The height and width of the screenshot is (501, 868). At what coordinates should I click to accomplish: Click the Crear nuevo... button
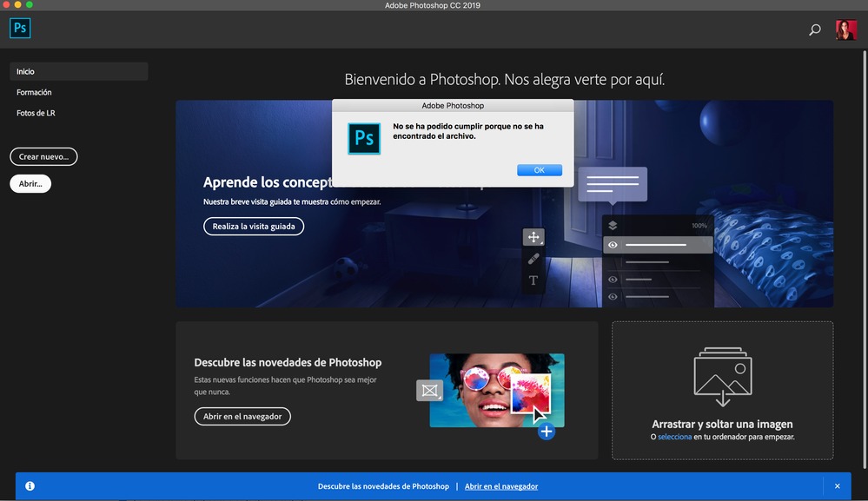point(43,156)
